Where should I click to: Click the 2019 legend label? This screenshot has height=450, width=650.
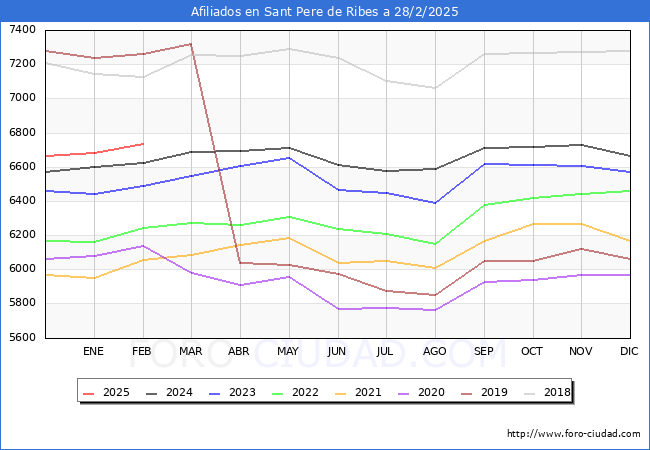click(494, 392)
